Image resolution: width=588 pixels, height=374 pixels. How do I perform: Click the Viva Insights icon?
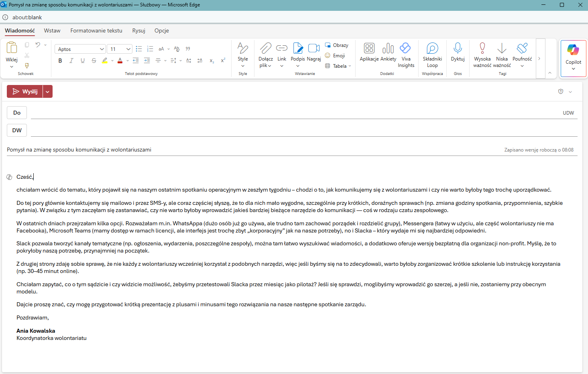tap(406, 49)
